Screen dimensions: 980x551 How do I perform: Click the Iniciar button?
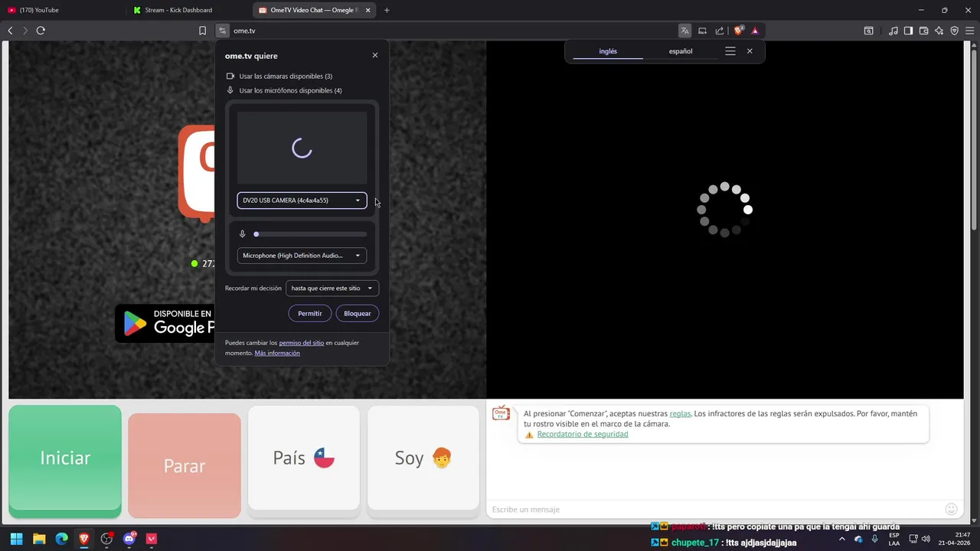click(x=65, y=458)
